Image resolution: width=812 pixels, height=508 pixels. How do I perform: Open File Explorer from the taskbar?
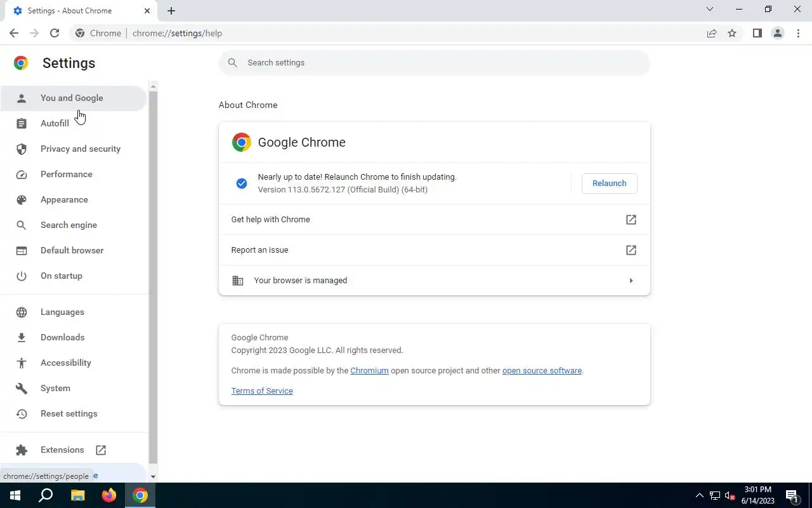pos(77,495)
